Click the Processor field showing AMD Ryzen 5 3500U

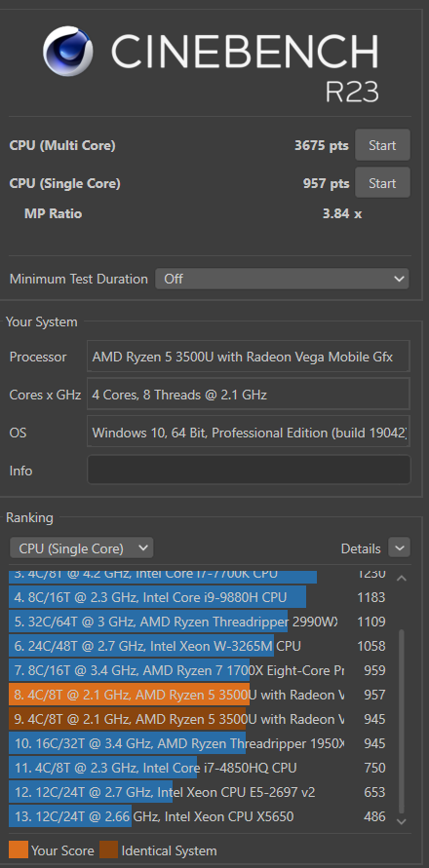(249, 357)
